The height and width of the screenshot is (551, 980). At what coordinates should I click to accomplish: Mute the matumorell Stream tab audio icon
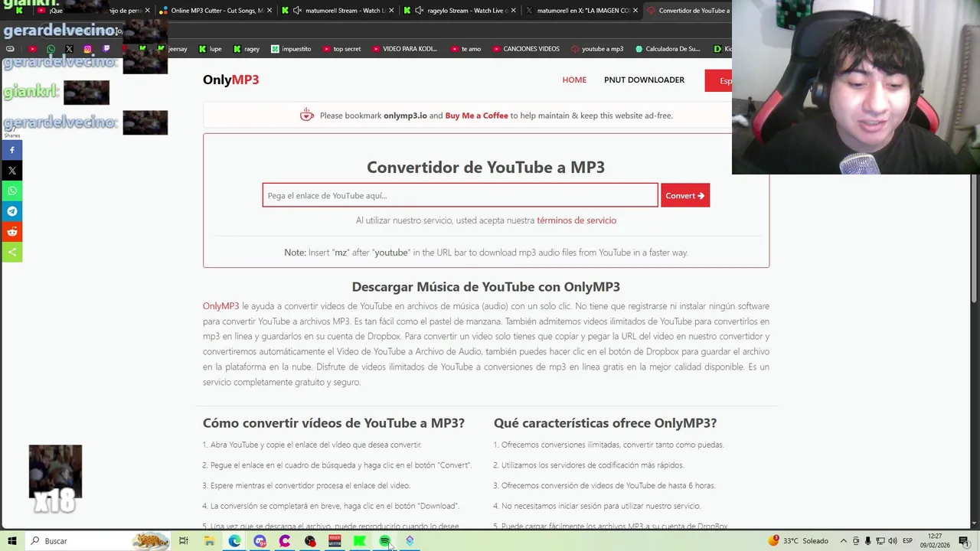click(x=297, y=11)
